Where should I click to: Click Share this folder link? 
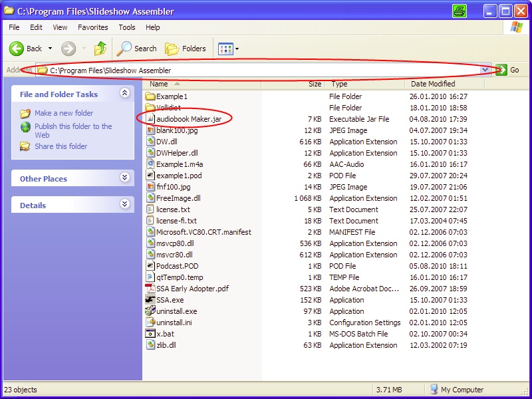click(61, 146)
